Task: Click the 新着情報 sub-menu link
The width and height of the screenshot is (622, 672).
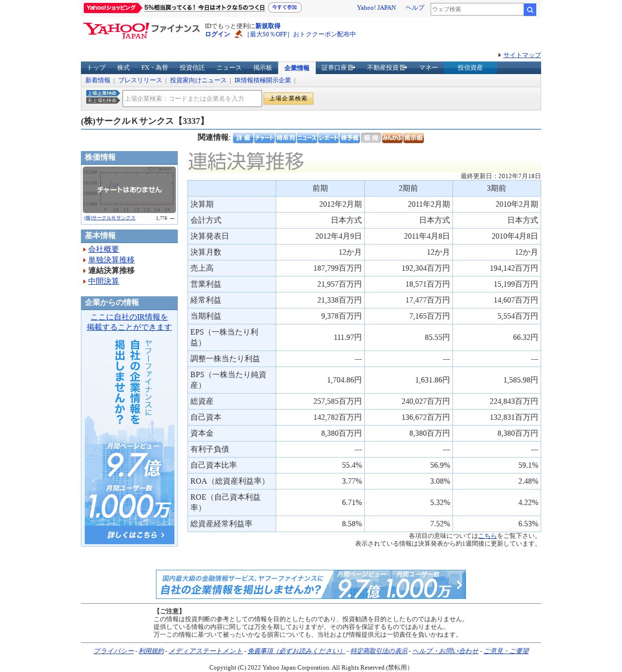Action: [98, 80]
